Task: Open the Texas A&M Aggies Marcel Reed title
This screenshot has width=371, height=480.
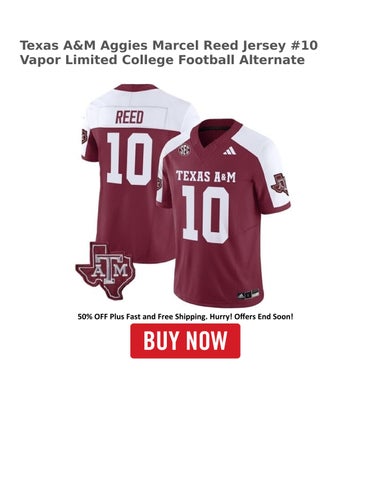Action: tap(169, 53)
